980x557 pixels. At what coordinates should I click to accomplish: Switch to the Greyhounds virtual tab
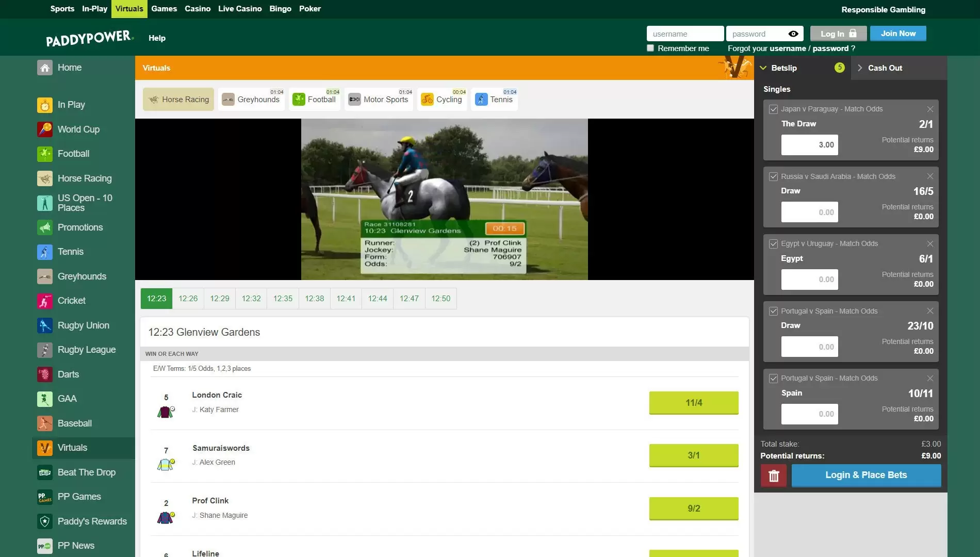(251, 99)
